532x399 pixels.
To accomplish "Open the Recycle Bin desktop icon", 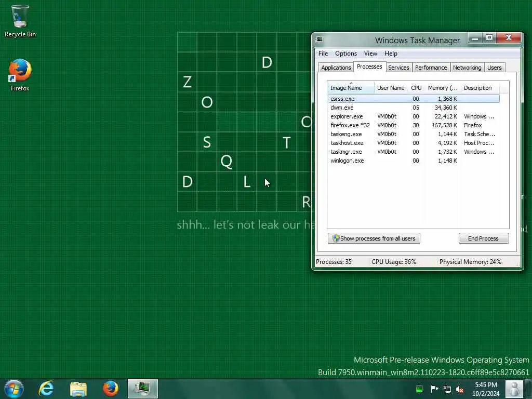I will click(20, 21).
